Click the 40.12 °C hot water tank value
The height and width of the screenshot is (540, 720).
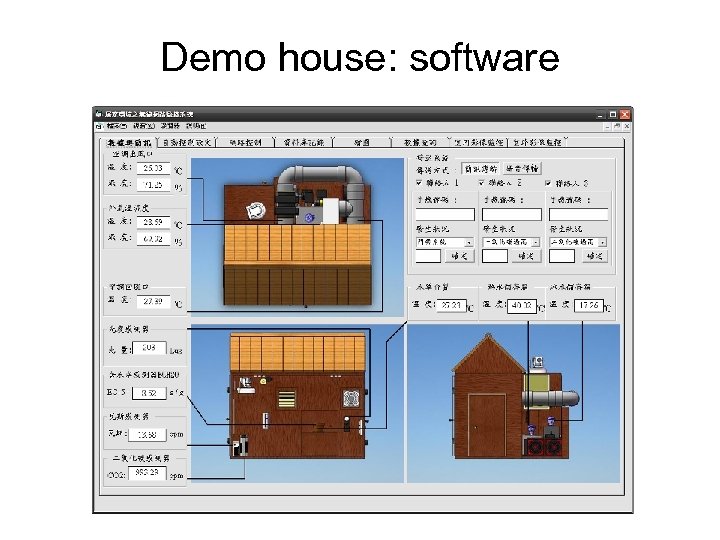click(x=522, y=305)
